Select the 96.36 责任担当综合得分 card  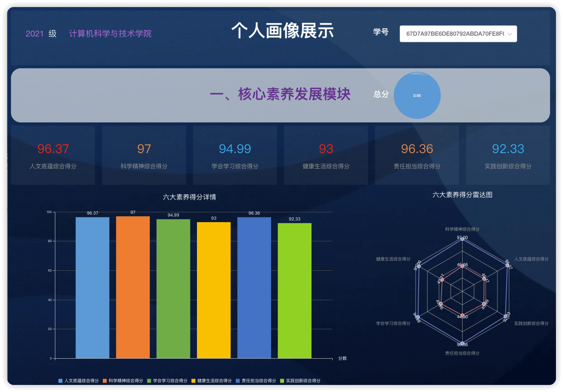(417, 155)
